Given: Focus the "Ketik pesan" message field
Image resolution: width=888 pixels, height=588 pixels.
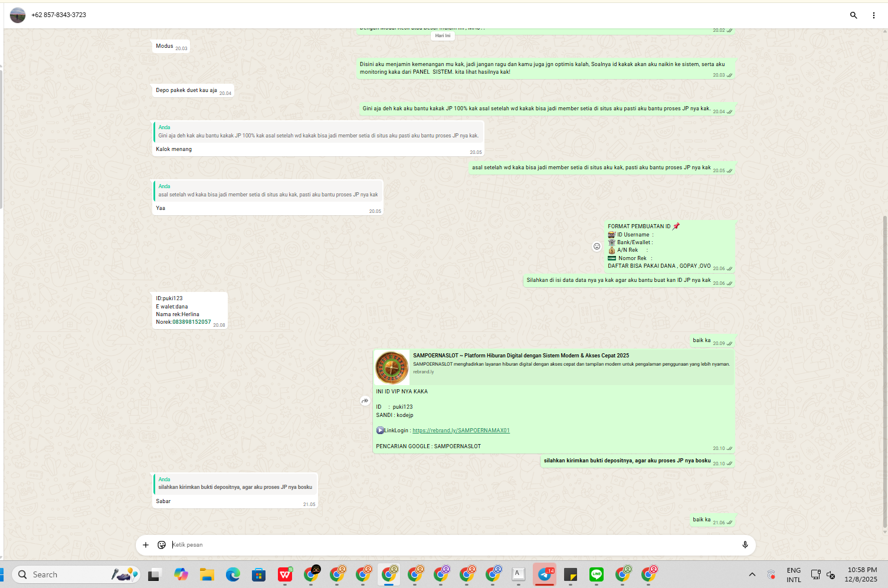Looking at the screenshot, I should pyautogui.click(x=453, y=545).
